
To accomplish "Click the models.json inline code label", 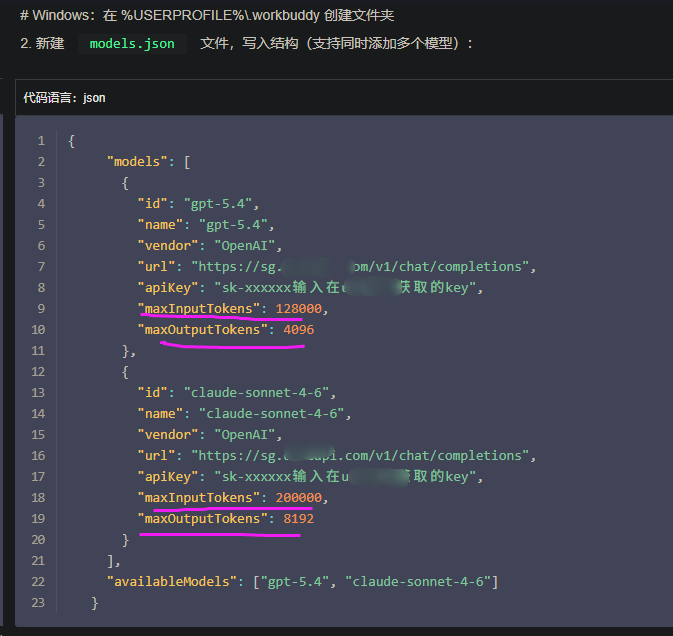I will coord(132,44).
